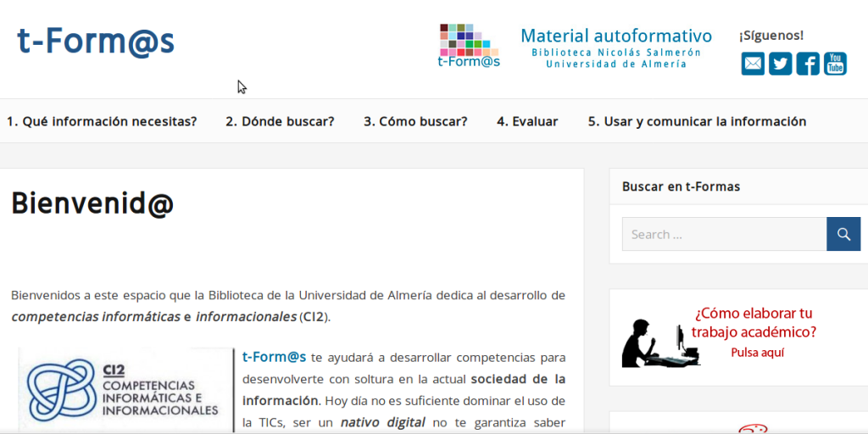Viewport: 868px width, 434px height.
Task: Click the colorful t-Form@s mosaic logo
Action: click(469, 46)
